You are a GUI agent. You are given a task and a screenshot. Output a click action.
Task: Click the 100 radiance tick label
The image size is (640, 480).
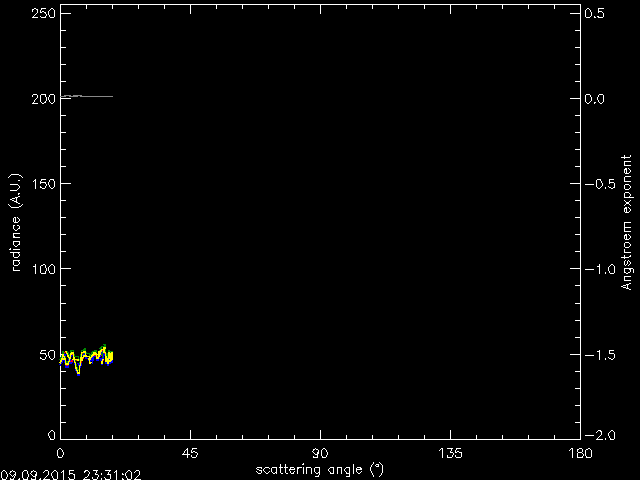[x=43, y=269]
